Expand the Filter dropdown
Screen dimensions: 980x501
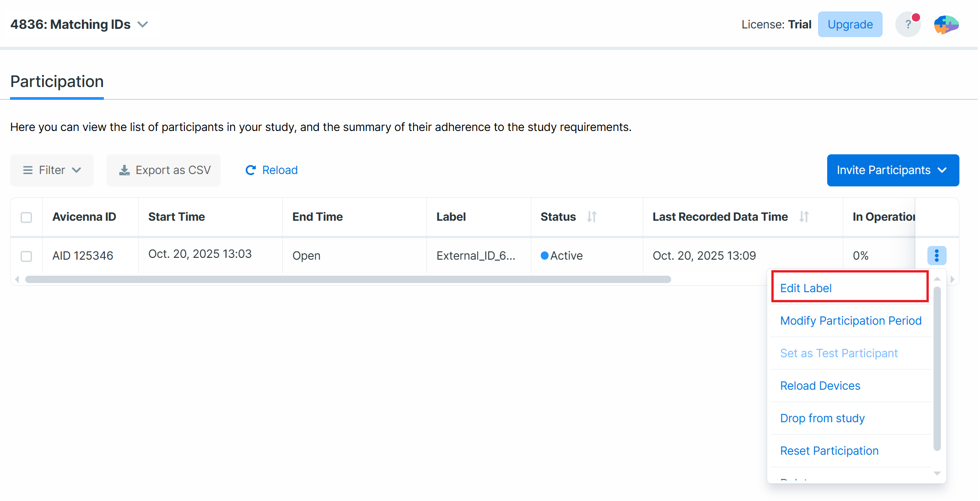point(52,170)
